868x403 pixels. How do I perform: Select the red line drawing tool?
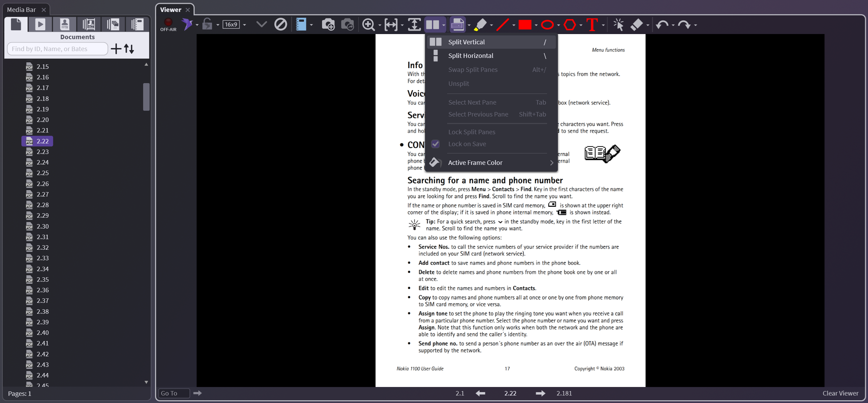502,25
